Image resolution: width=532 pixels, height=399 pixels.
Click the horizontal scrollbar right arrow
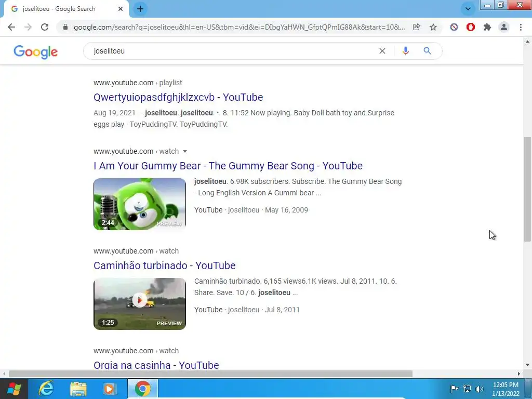pyautogui.click(x=519, y=374)
